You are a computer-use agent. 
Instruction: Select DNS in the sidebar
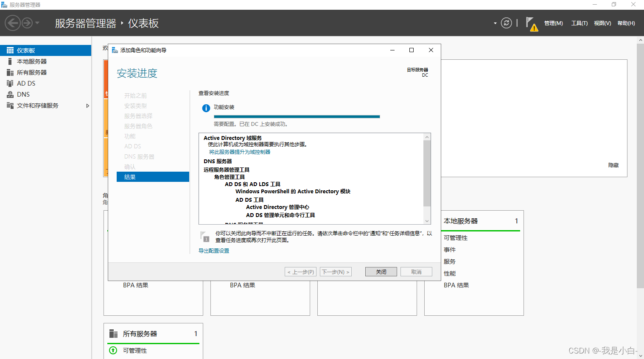[x=45, y=95]
